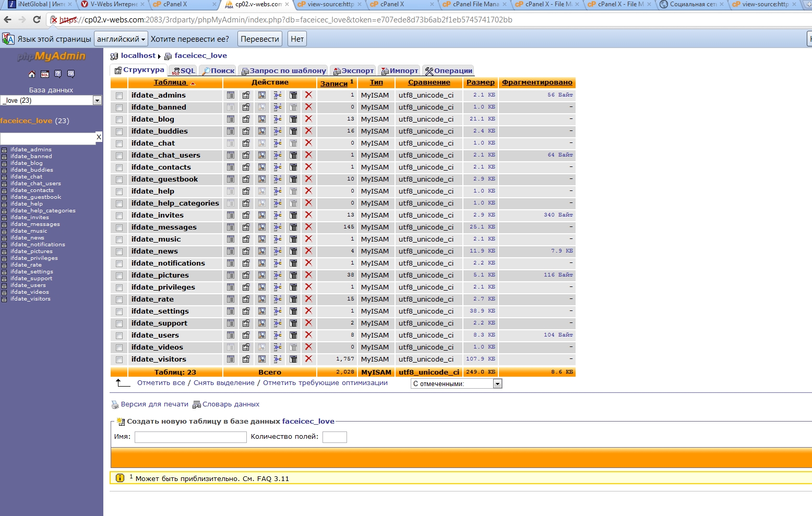
Task: Click the localhost breadcrumb link
Action: (138, 56)
